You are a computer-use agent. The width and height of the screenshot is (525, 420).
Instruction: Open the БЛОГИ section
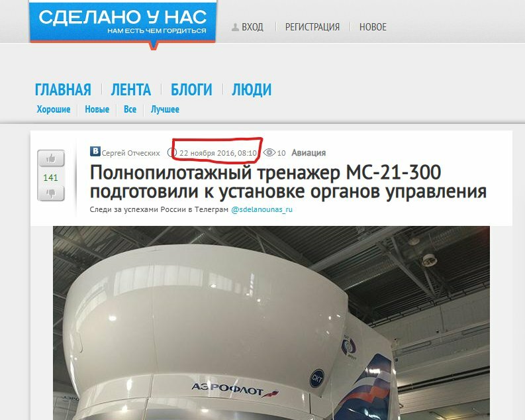point(191,89)
